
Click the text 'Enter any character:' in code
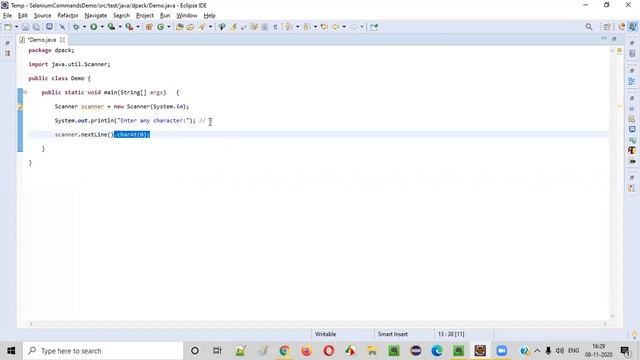pos(152,120)
